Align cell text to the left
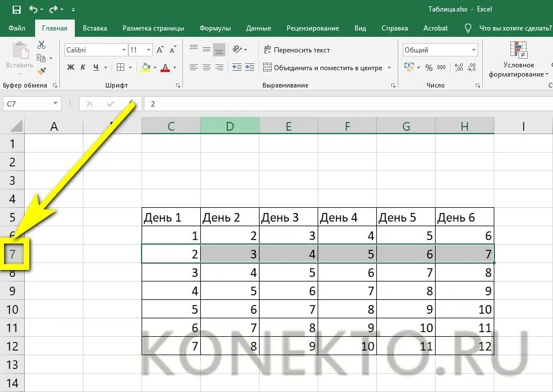This screenshot has width=553, height=392. pos(193,67)
